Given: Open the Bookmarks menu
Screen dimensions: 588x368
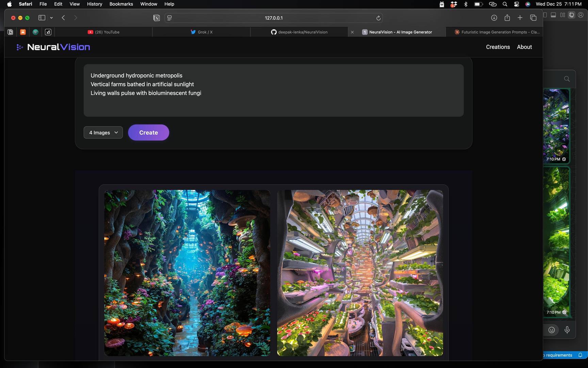Looking at the screenshot, I should pyautogui.click(x=121, y=4).
